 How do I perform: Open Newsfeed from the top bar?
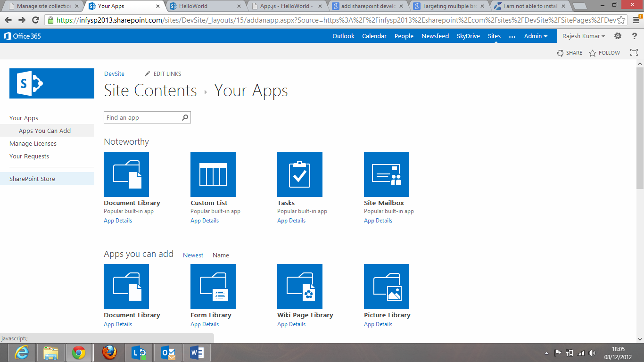pyautogui.click(x=435, y=36)
